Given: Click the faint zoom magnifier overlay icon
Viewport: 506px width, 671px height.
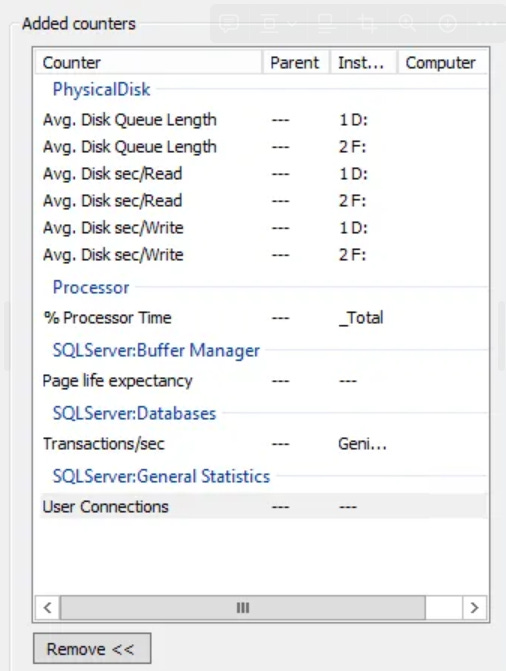Looking at the screenshot, I should [407, 23].
